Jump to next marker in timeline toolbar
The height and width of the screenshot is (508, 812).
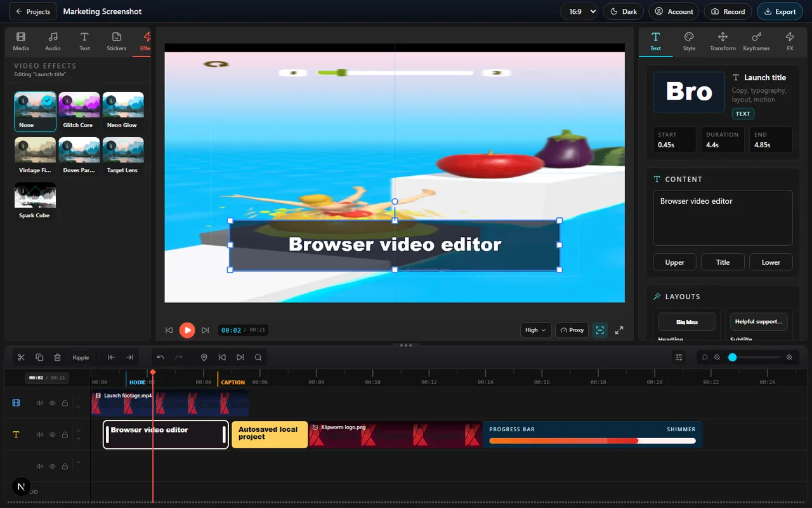[240, 358]
